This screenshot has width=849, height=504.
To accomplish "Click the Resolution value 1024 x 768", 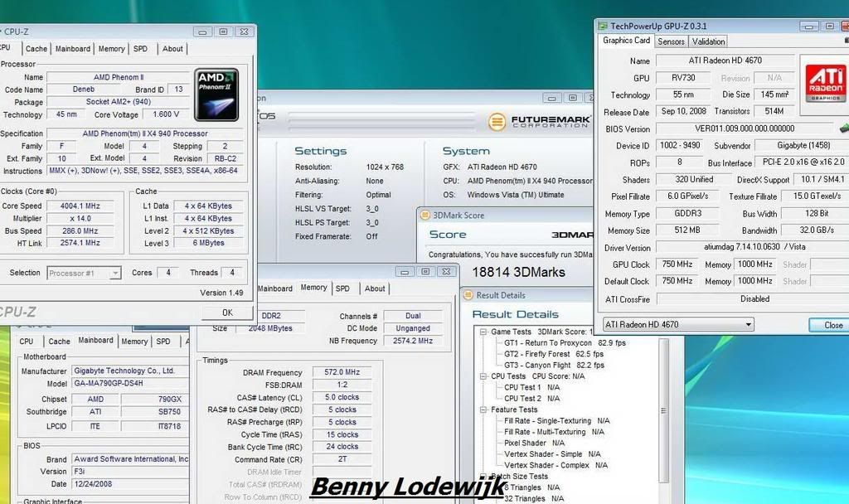I will [x=385, y=167].
